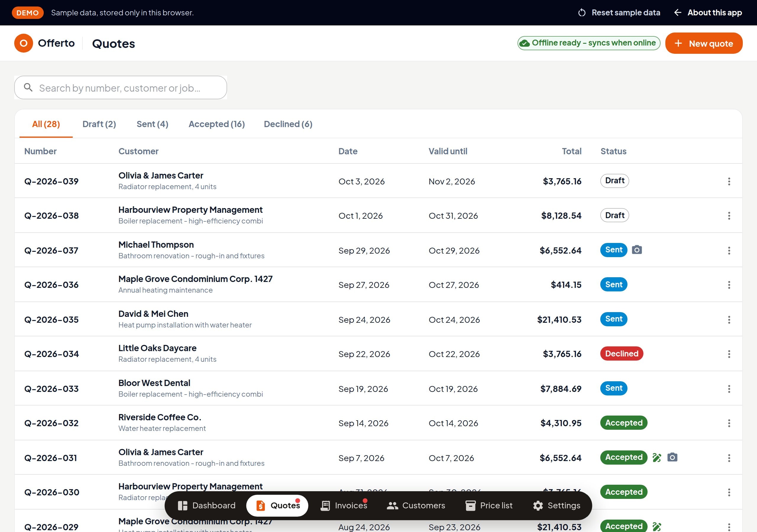Click the signature icon on quote Q-2026-031

[656, 458]
